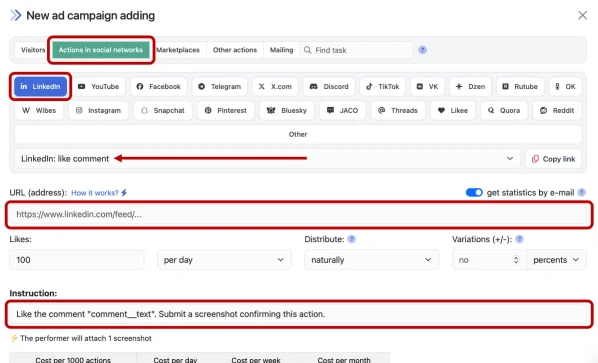Switch to the Visitors tab
This screenshot has width=598, height=363.
[x=32, y=50]
